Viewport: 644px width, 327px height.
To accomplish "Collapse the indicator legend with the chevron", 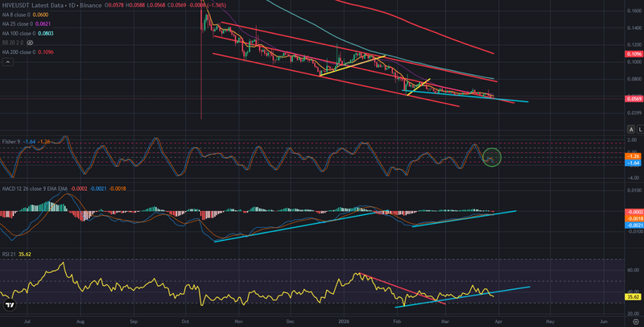I will pyautogui.click(x=7, y=61).
